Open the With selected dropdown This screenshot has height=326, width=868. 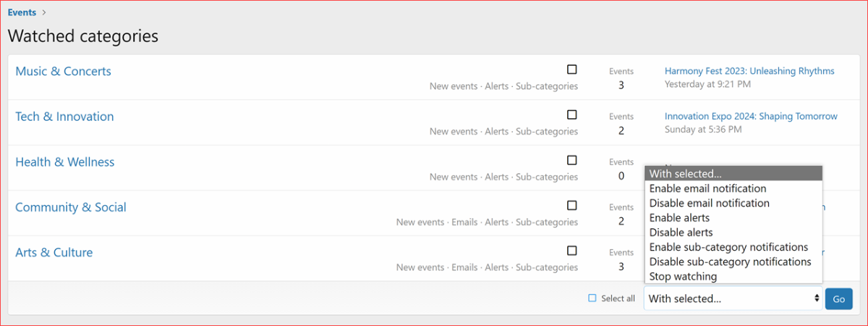tap(733, 298)
